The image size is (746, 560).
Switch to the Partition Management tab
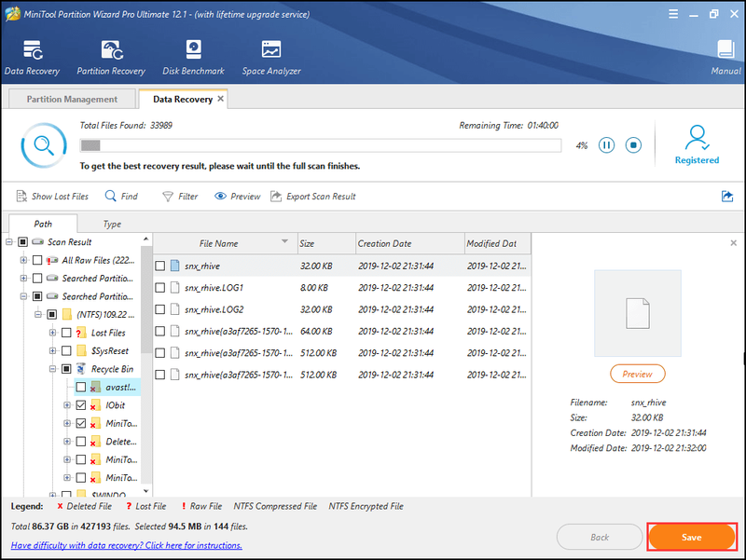(72, 99)
